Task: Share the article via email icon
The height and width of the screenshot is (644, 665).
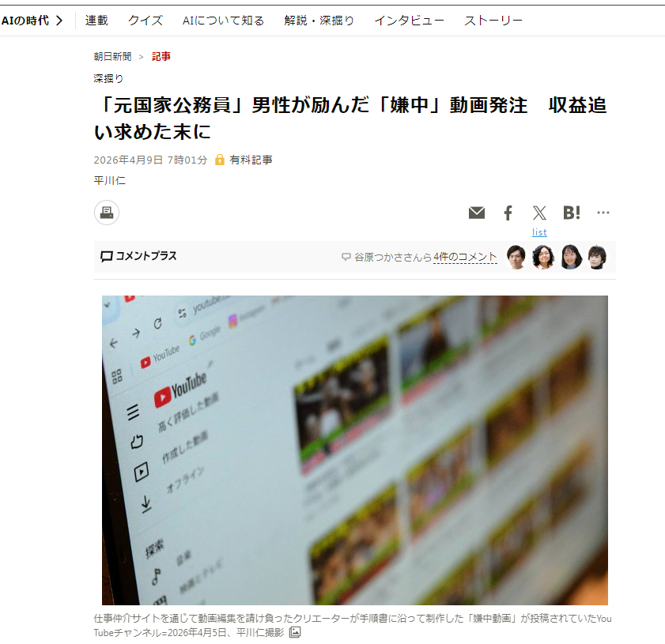Action: [x=476, y=213]
